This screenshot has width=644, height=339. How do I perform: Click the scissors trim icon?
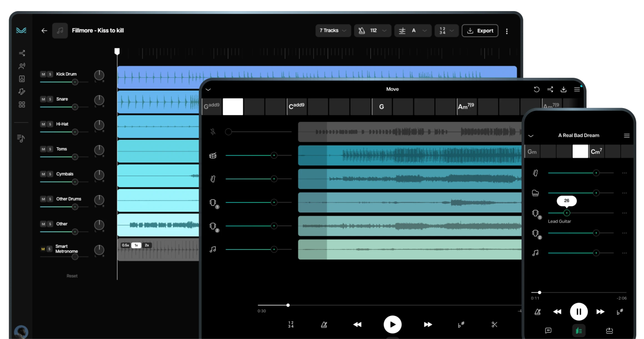(494, 325)
